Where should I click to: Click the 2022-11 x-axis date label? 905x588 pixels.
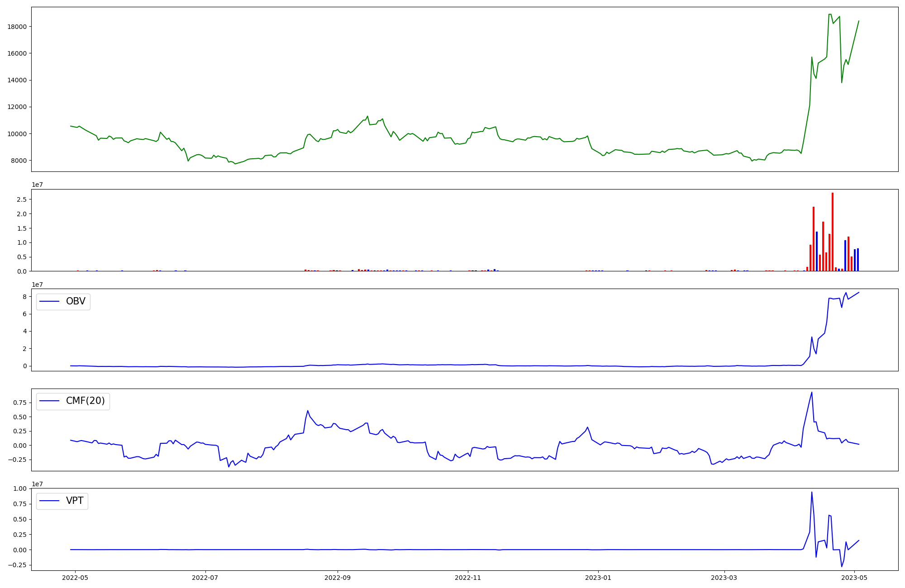tap(468, 578)
